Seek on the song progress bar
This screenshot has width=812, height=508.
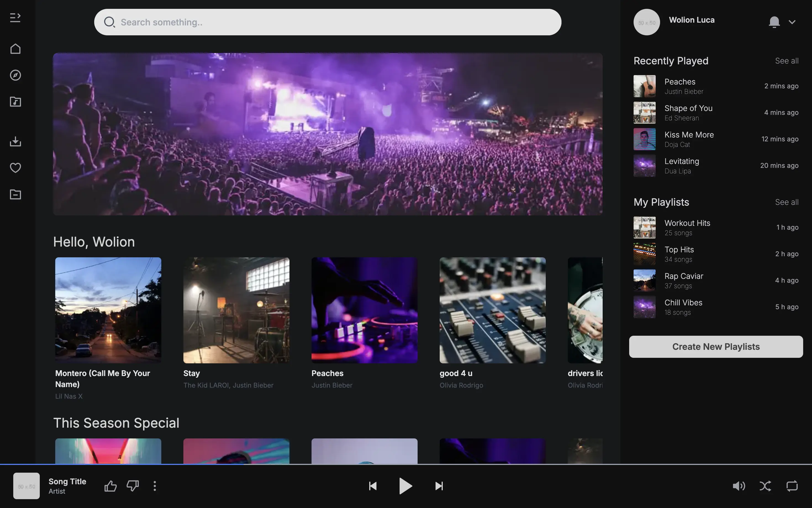406,464
